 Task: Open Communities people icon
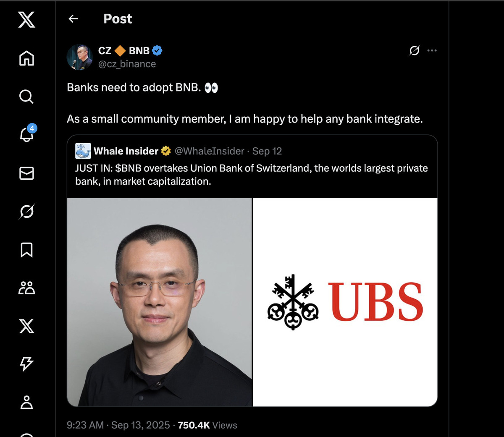click(x=26, y=288)
